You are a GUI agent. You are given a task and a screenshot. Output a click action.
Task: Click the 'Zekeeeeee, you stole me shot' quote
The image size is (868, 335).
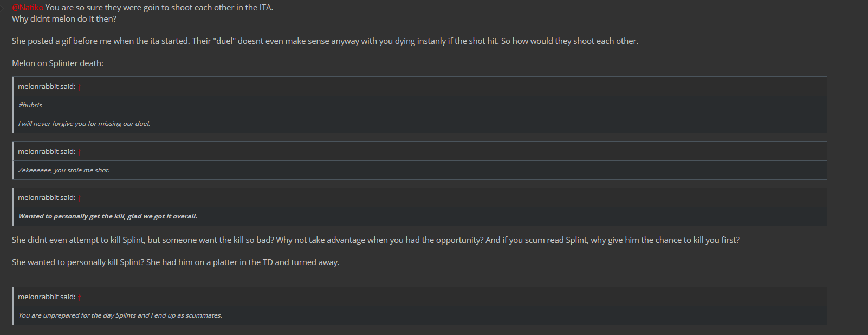click(64, 170)
